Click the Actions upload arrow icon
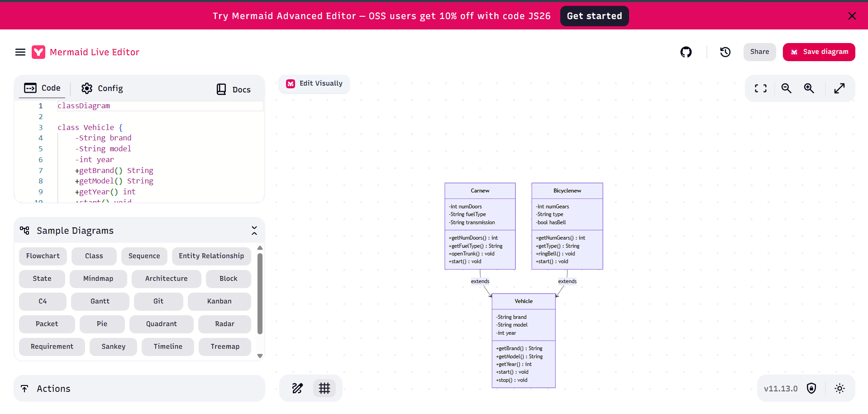The width and height of the screenshot is (868, 414). pos(24,389)
